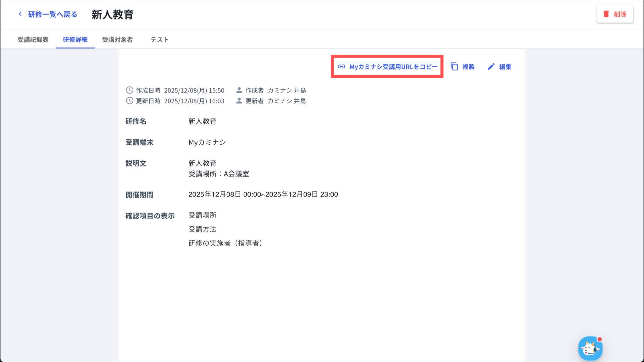Click the person icon beside 作成者

239,90
